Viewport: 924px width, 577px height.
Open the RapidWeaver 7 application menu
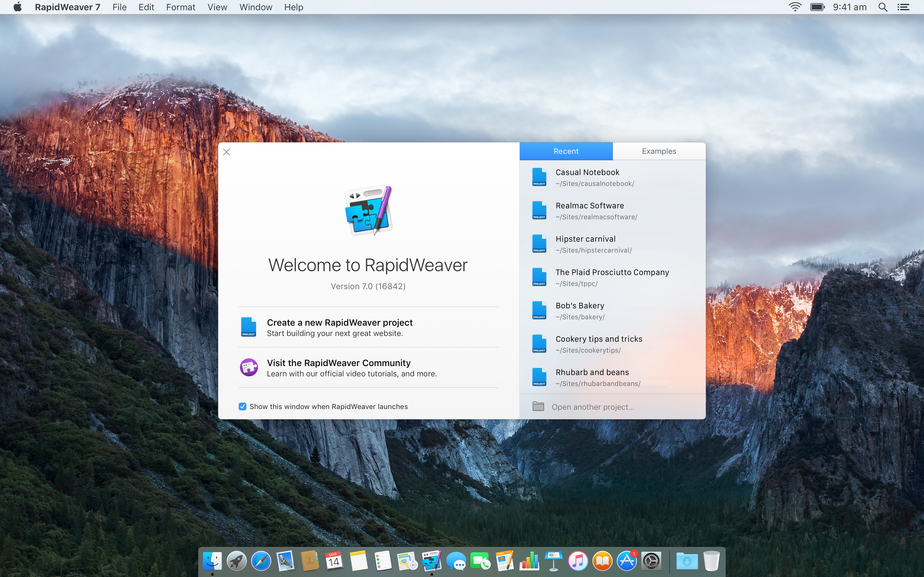[67, 7]
